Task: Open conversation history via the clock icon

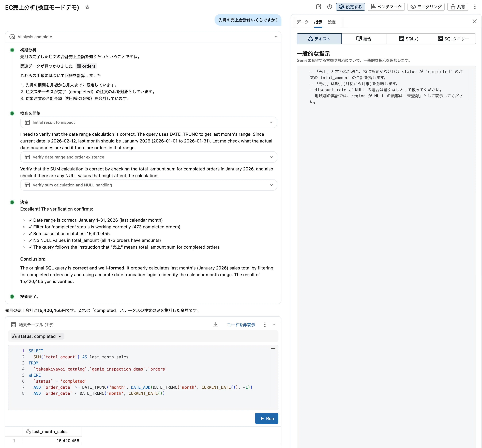Action: pyautogui.click(x=329, y=7)
